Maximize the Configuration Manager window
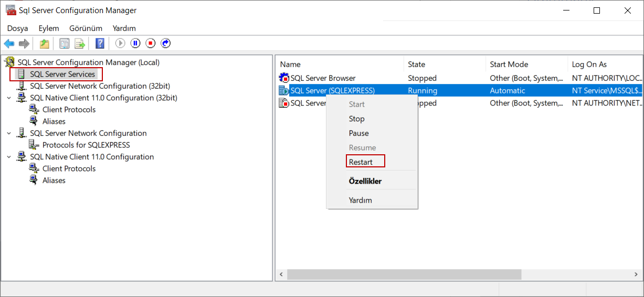Image resolution: width=644 pixels, height=297 pixels. click(597, 10)
